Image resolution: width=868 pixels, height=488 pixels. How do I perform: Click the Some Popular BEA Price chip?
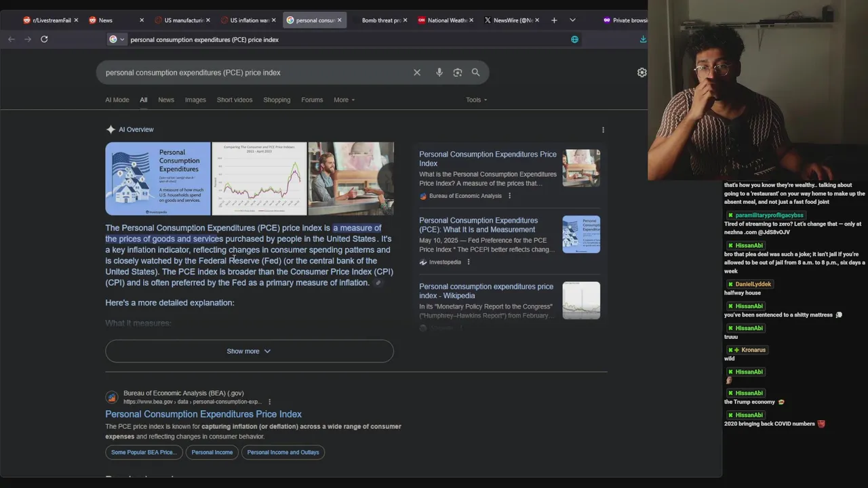144,452
